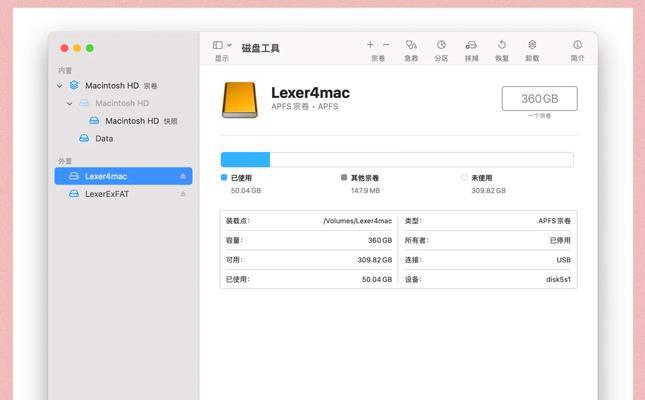Image resolution: width=645 pixels, height=400 pixels.
Task: Click the Data volume drive icon
Action: [84, 138]
